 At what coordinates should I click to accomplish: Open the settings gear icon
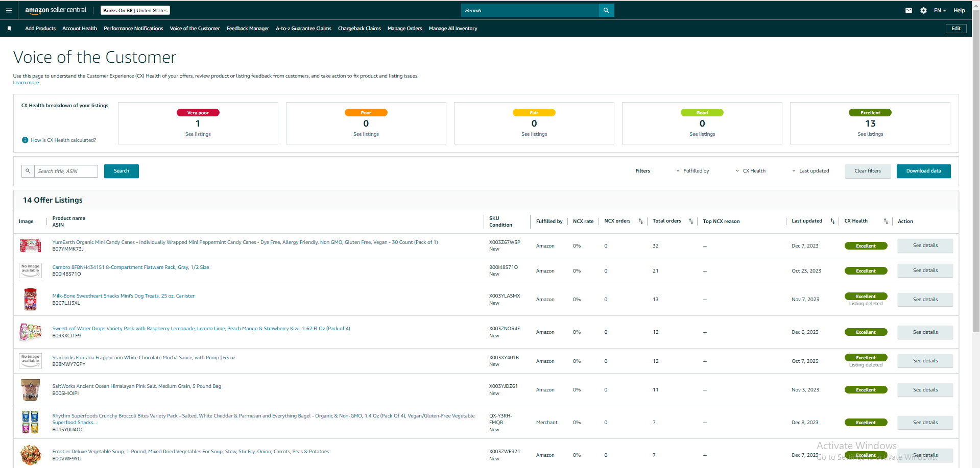[923, 10]
